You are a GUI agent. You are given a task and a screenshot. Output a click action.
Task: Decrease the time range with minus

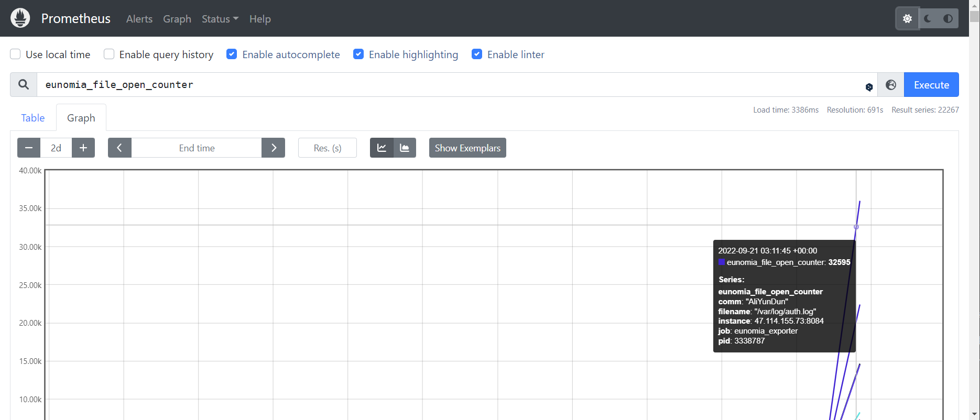tap(29, 148)
